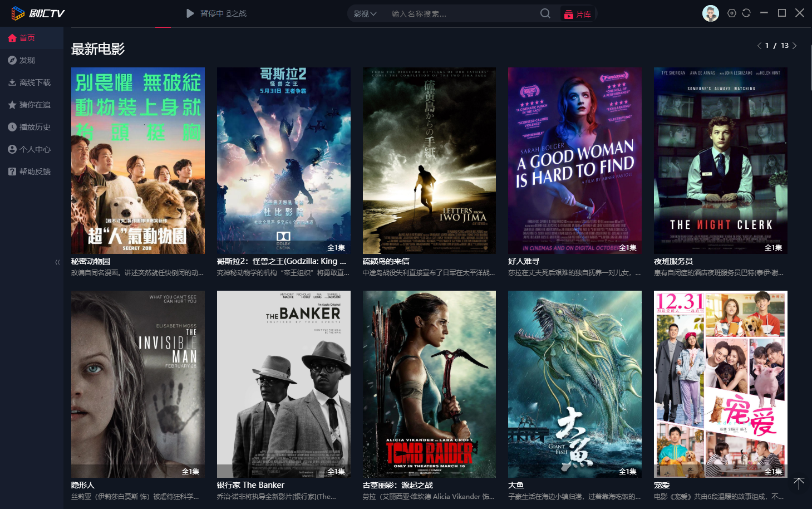Open The Invisible Man poster

(x=138, y=384)
